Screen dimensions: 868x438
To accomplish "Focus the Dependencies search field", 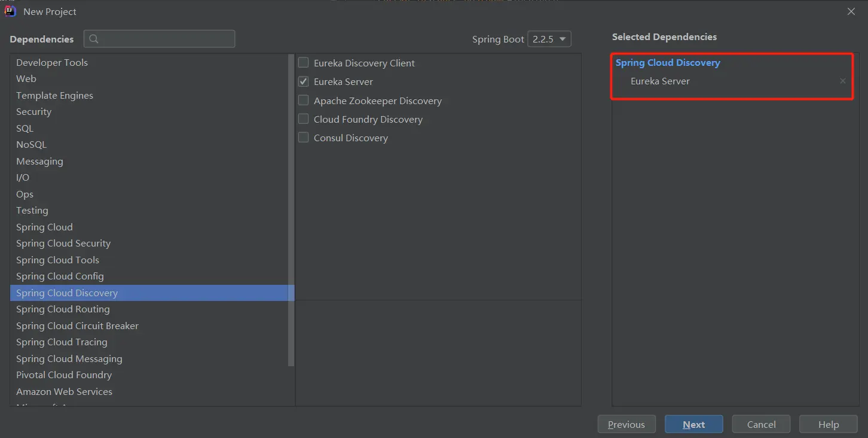I will pyautogui.click(x=160, y=39).
